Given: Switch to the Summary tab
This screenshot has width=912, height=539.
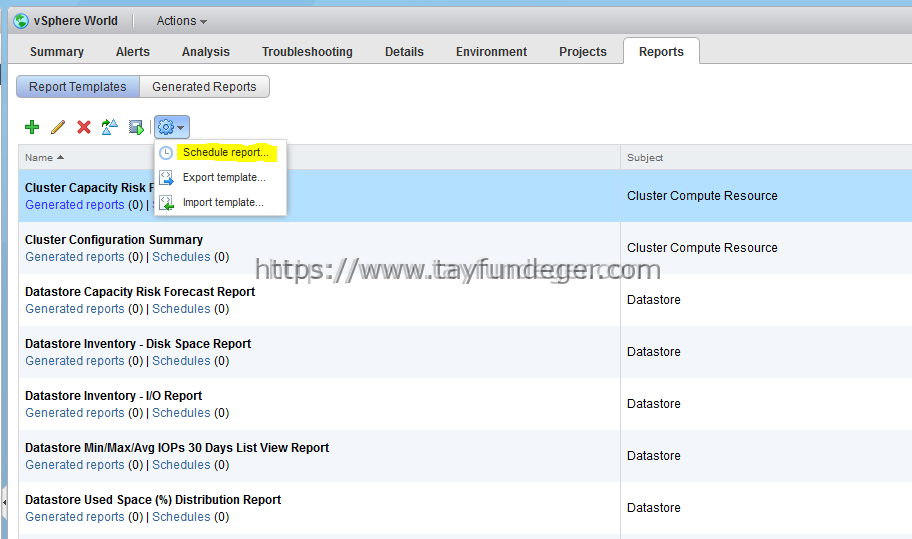Looking at the screenshot, I should point(57,52).
